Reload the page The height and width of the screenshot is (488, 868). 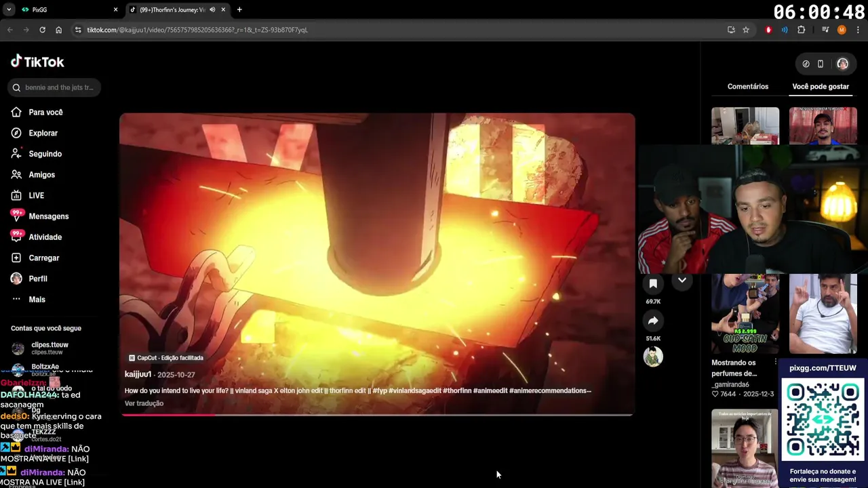(x=42, y=30)
